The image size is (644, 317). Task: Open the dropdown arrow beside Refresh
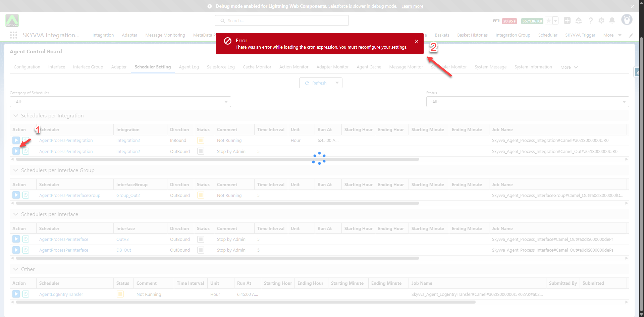(x=337, y=83)
